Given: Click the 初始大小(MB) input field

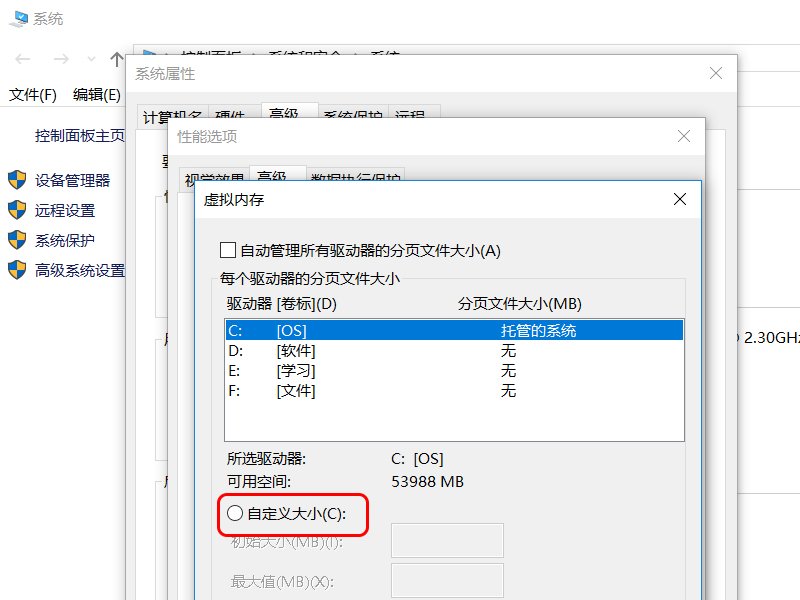Looking at the screenshot, I should 450,540.
